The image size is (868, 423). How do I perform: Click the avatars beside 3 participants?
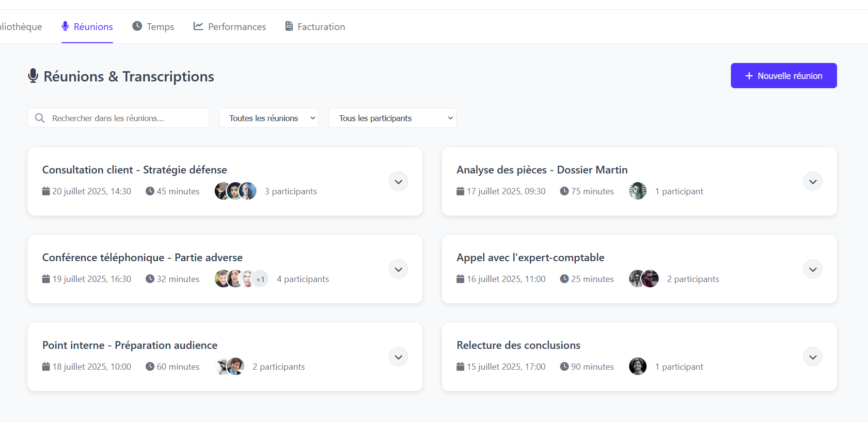coord(236,191)
